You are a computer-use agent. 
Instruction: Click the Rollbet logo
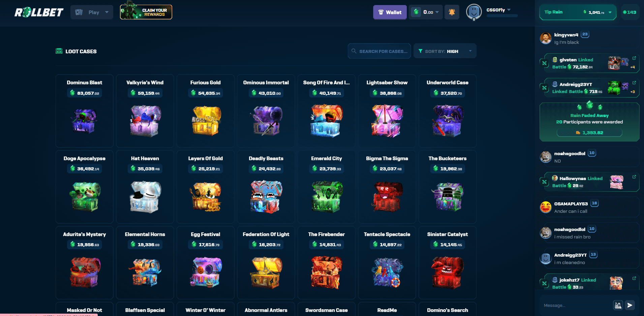pyautogui.click(x=39, y=12)
